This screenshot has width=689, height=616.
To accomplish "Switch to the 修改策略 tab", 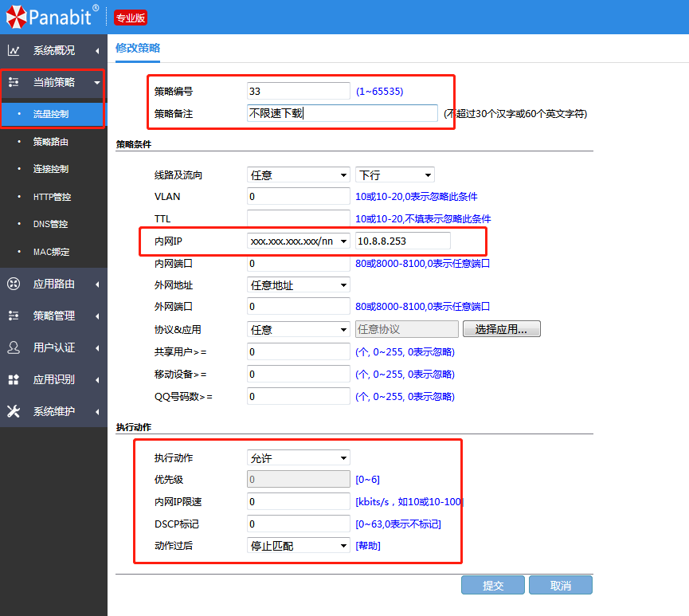I will [138, 48].
